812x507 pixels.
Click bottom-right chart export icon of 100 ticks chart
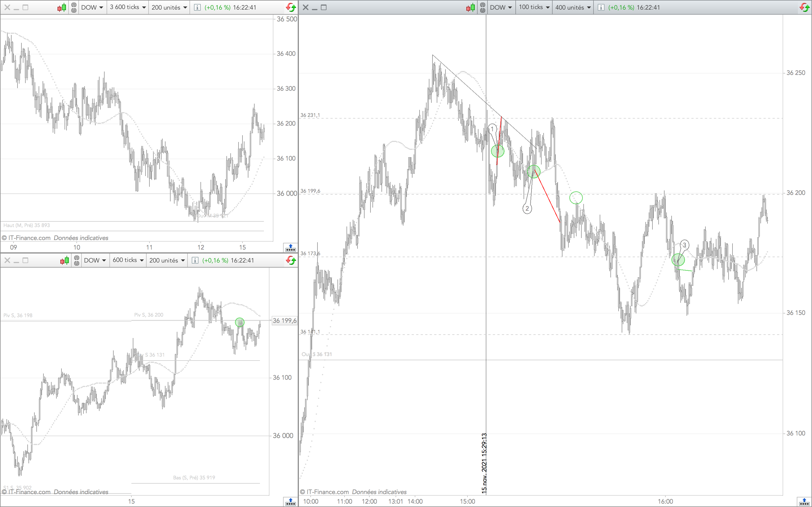pos(804,502)
